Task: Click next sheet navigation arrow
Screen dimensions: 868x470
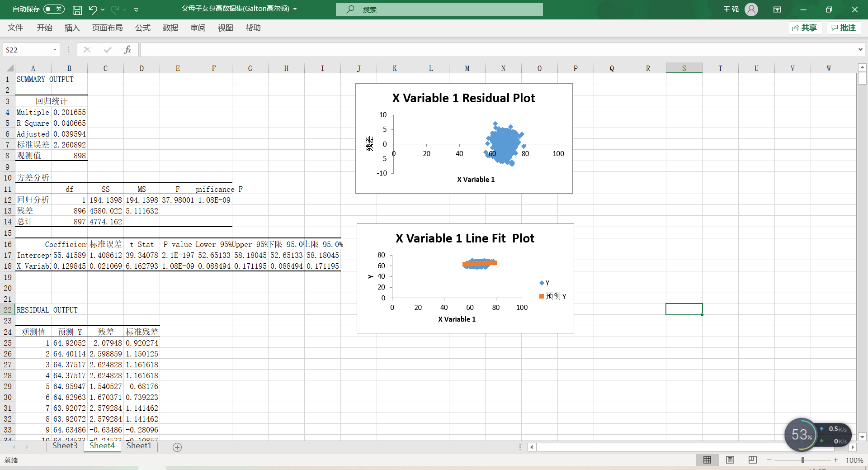Action: (27, 447)
